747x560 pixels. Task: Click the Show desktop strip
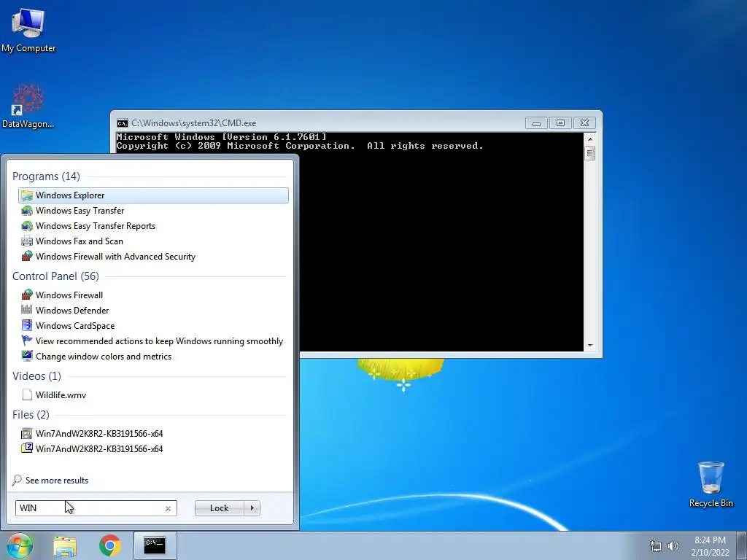tap(742, 545)
